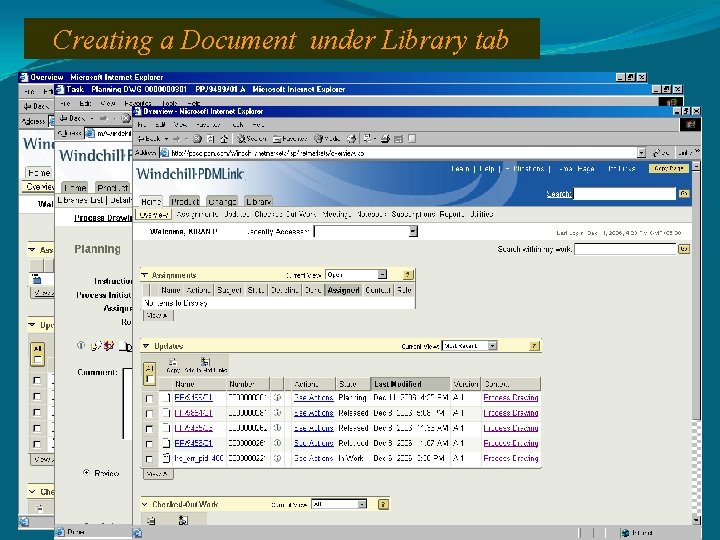Click the Learn link in the header
720x540 pixels.
460,169
